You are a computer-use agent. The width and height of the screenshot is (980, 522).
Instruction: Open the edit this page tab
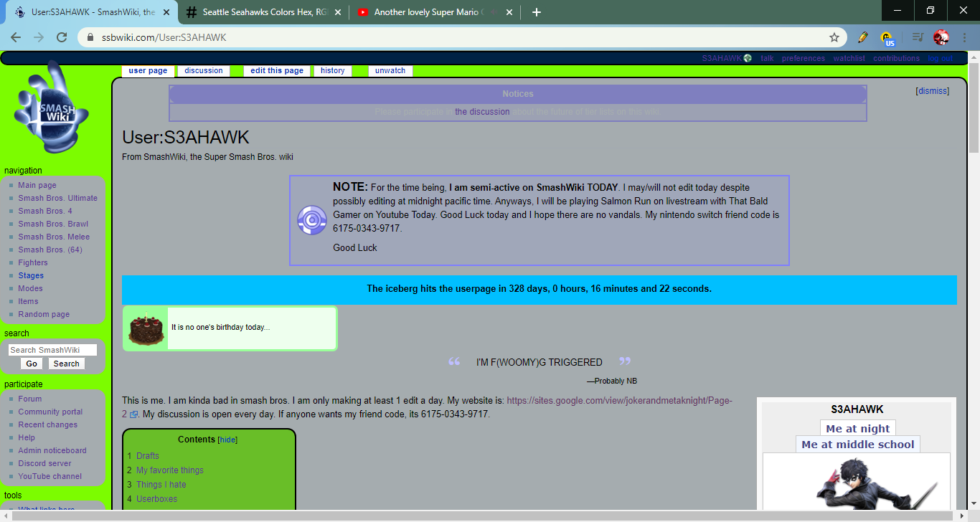(277, 70)
